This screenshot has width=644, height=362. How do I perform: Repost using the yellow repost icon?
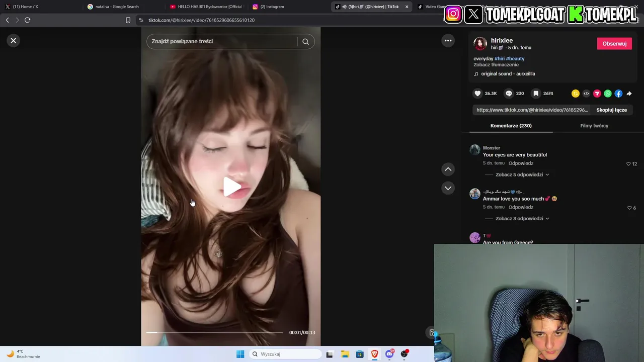(x=576, y=94)
